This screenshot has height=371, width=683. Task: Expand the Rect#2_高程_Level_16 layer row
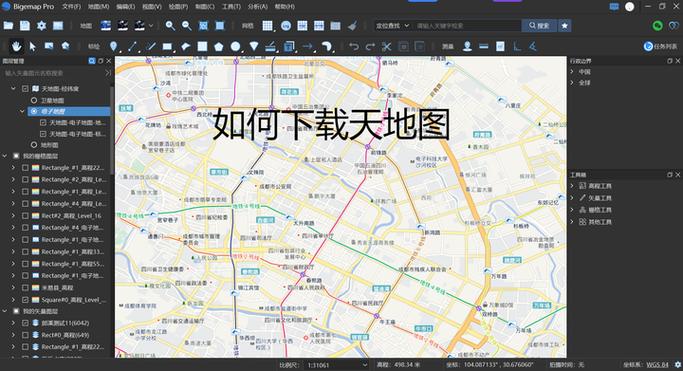click(x=14, y=216)
